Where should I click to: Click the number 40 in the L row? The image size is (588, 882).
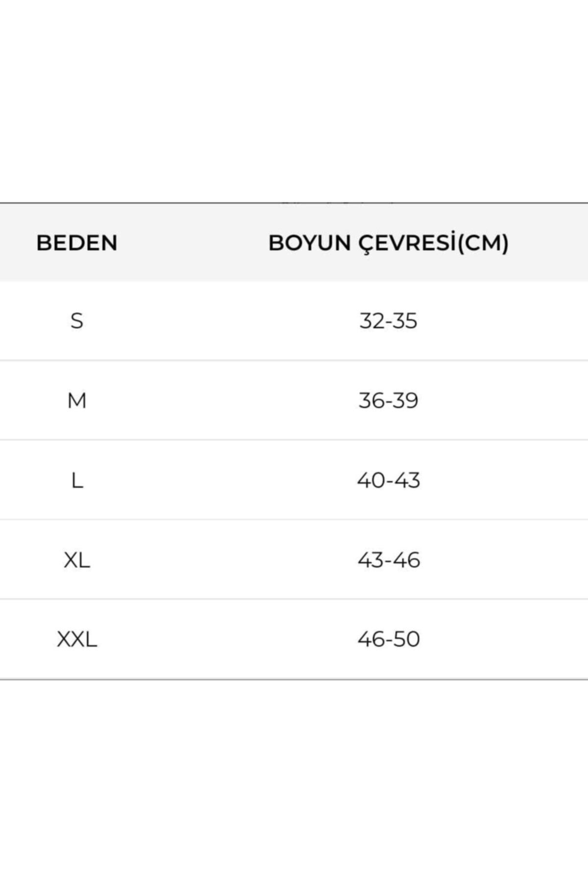click(371, 481)
